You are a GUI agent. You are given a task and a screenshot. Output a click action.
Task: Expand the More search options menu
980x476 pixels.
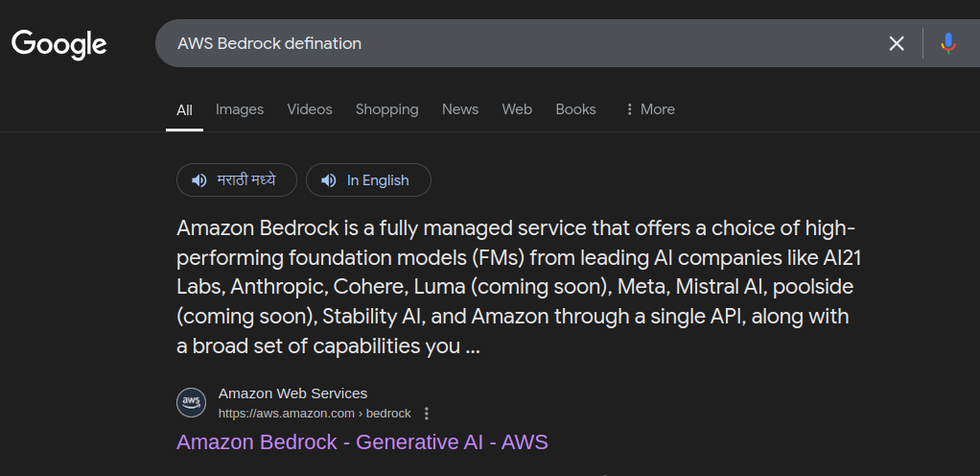[649, 109]
